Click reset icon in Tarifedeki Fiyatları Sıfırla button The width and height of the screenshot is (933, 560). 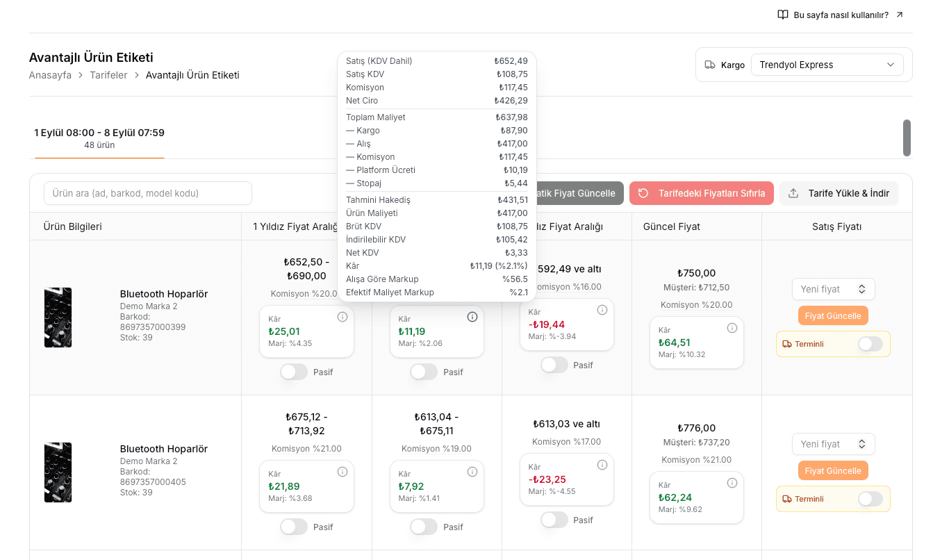(643, 193)
